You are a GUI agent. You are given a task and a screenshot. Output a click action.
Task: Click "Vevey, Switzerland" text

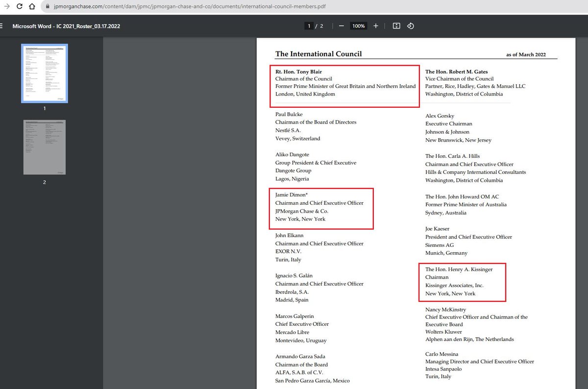(x=298, y=139)
